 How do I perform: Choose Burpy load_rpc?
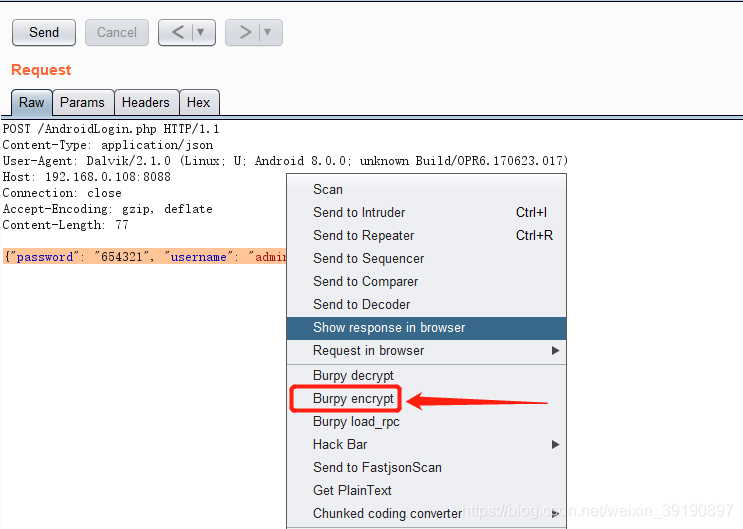[426, 421]
